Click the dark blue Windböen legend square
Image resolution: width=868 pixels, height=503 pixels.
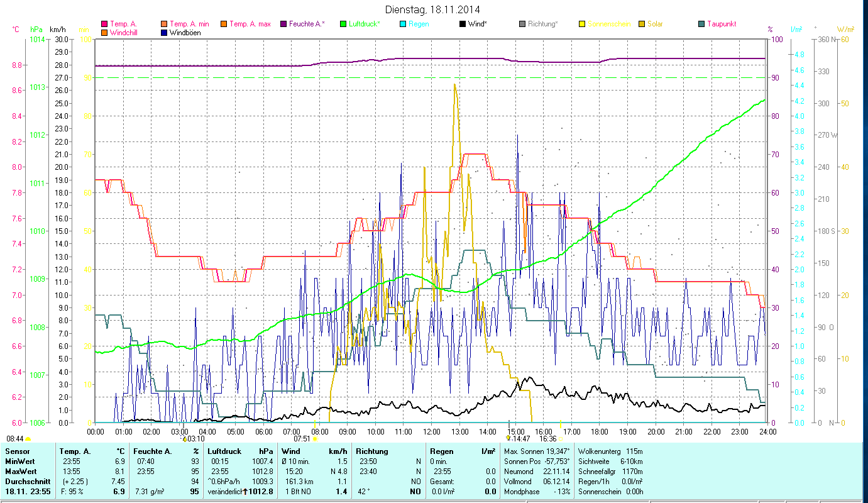click(165, 33)
